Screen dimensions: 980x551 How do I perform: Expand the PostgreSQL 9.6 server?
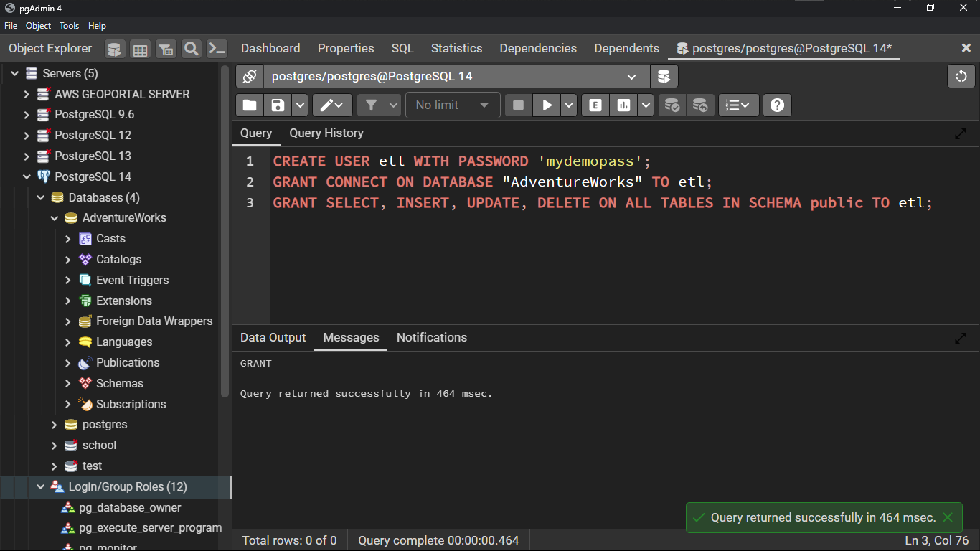pos(27,115)
